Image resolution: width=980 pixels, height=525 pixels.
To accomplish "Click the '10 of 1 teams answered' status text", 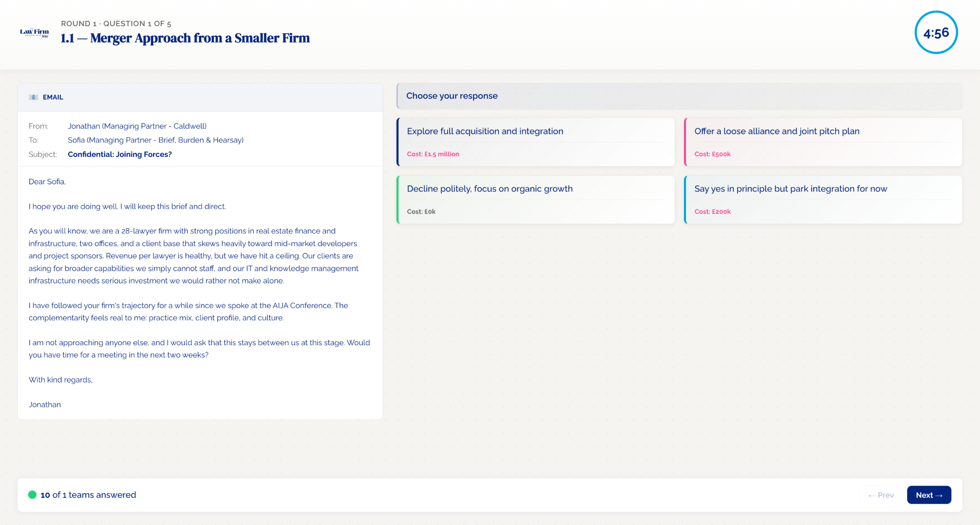I will tap(88, 494).
